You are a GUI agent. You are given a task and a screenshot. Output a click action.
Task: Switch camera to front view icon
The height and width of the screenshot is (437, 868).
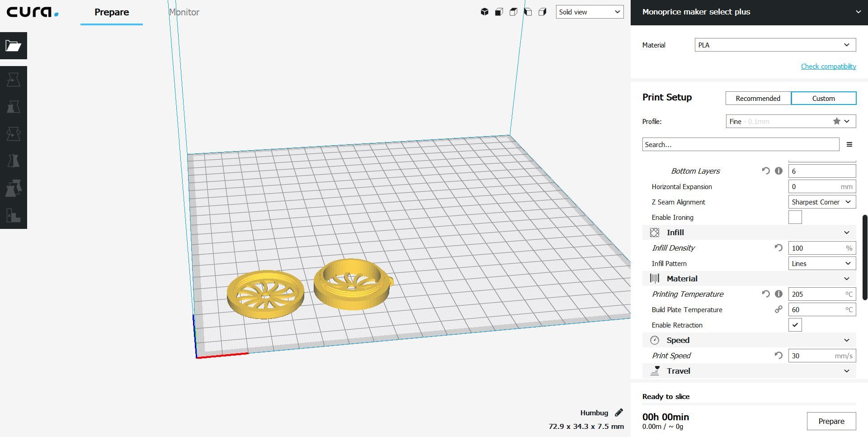(499, 12)
